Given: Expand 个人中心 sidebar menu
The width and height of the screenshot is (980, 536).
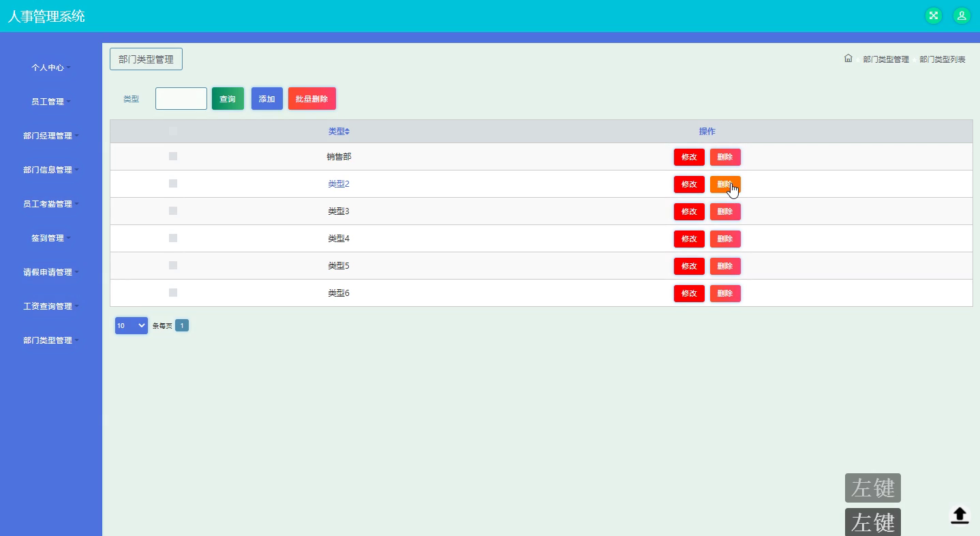Looking at the screenshot, I should point(51,68).
